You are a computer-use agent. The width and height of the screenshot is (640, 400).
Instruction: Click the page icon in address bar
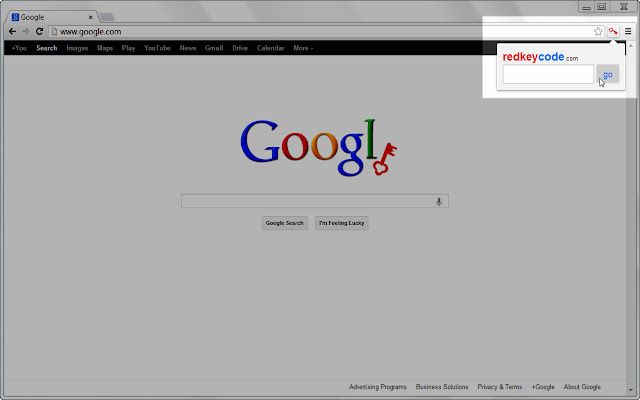54,31
